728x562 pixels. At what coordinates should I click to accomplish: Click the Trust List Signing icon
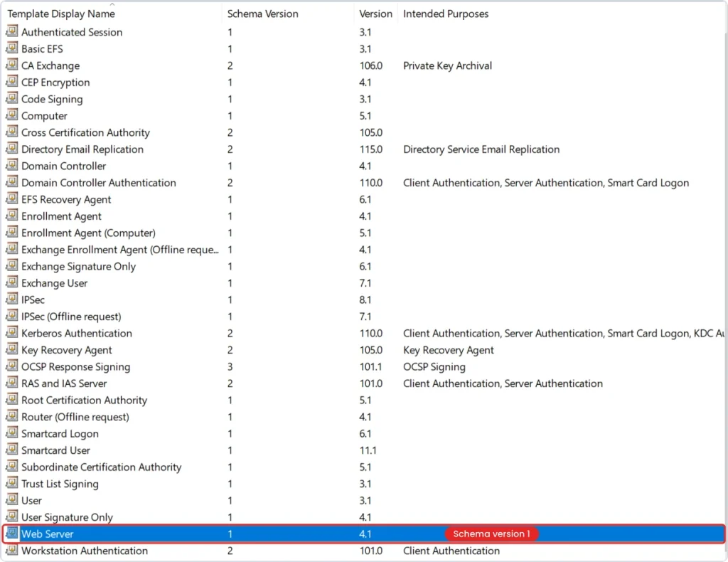(x=11, y=483)
